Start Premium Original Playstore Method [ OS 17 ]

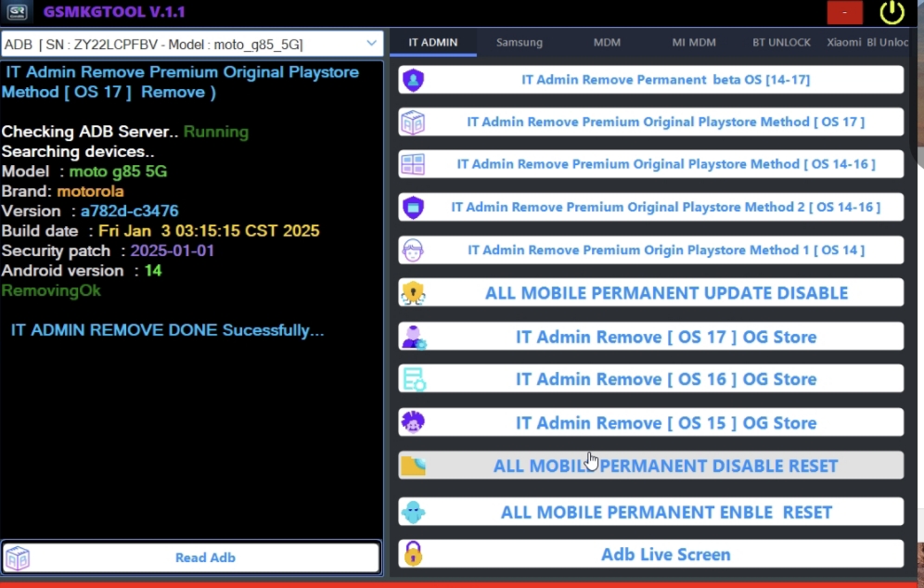click(x=650, y=122)
